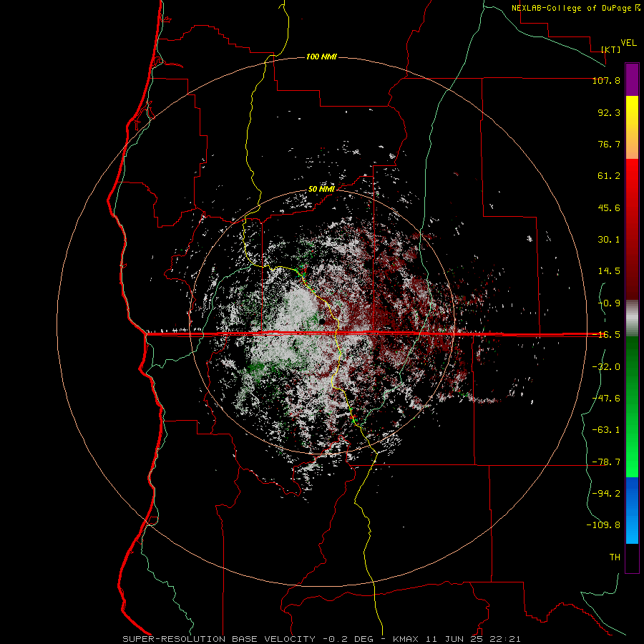The height and width of the screenshot is (644, 644).
Task: Click the -16.5 value on velocity scale
Action: [x=606, y=335]
